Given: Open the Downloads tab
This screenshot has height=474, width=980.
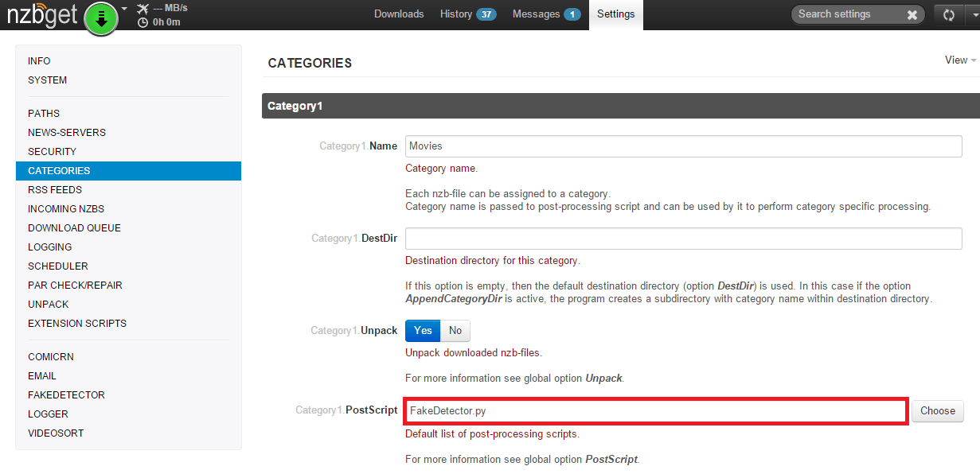Looking at the screenshot, I should (x=399, y=14).
